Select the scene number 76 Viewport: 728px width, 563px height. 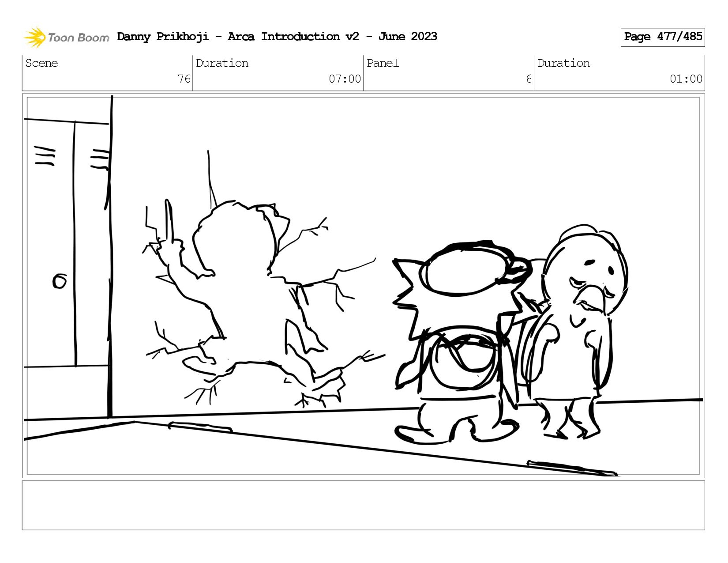click(184, 79)
